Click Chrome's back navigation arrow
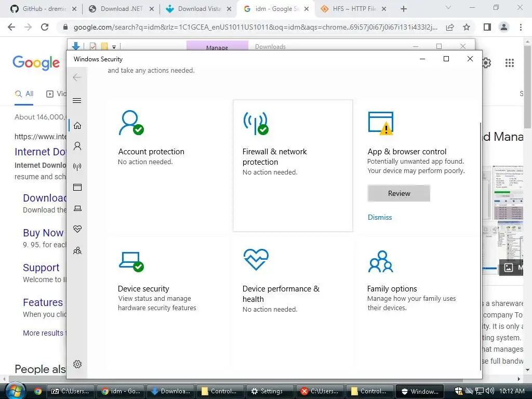 pyautogui.click(x=11, y=27)
